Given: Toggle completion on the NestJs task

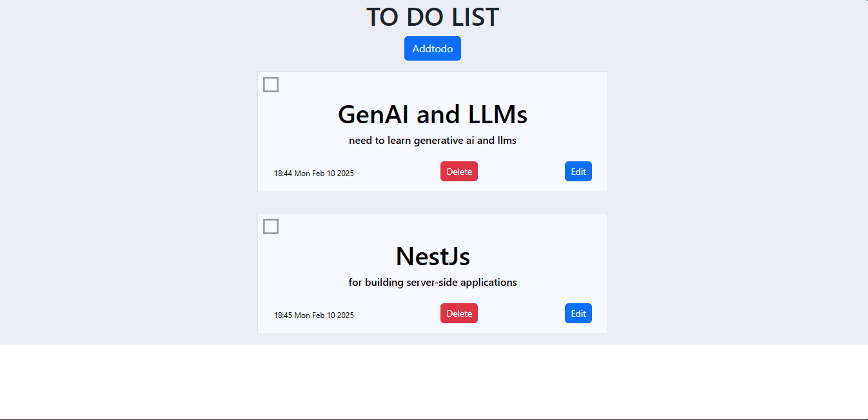Looking at the screenshot, I should [271, 226].
